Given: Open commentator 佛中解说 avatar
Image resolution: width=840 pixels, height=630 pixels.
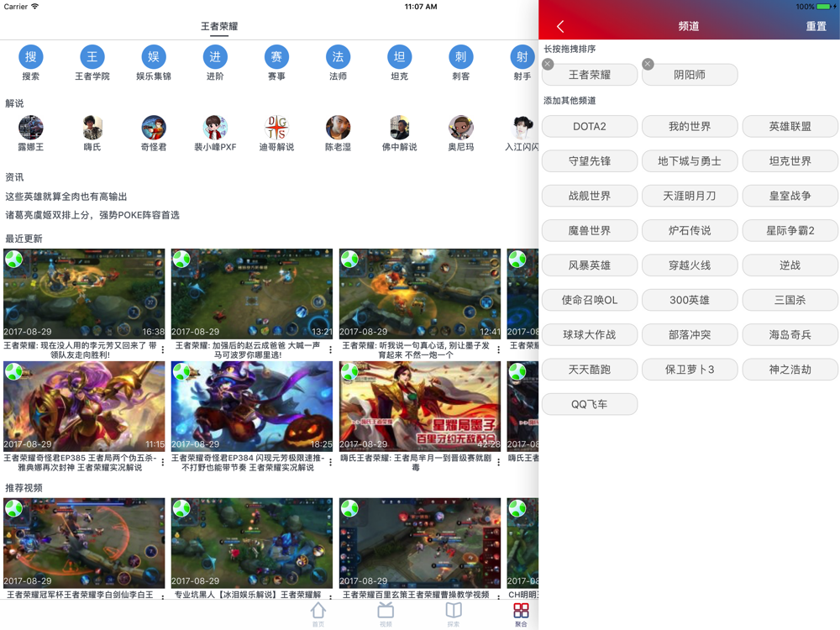Looking at the screenshot, I should click(399, 128).
